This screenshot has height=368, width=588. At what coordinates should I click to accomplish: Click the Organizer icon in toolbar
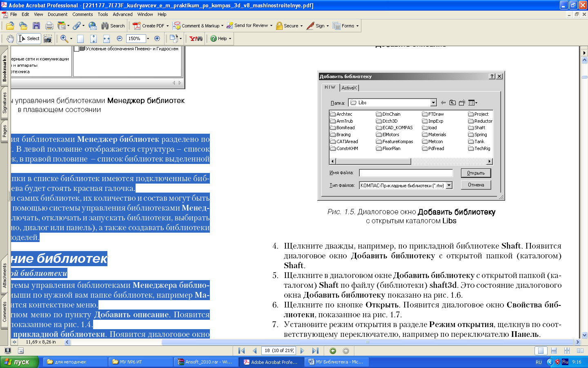click(x=62, y=26)
